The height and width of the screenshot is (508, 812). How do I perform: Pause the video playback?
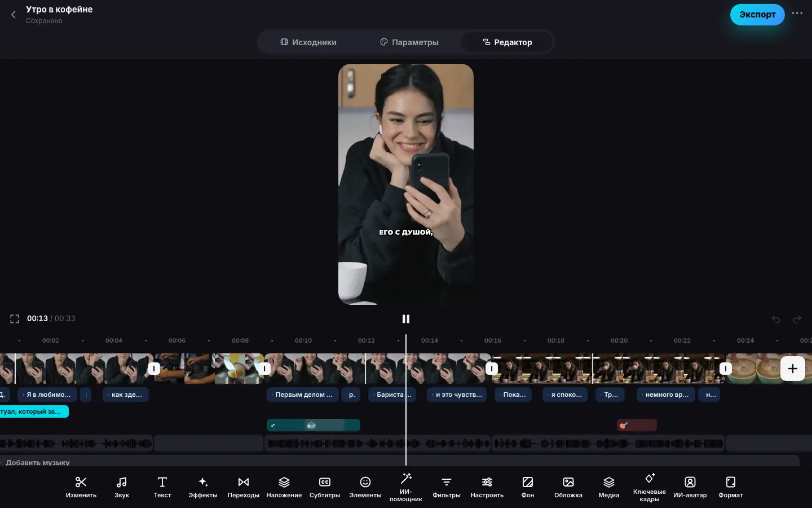[x=406, y=319]
